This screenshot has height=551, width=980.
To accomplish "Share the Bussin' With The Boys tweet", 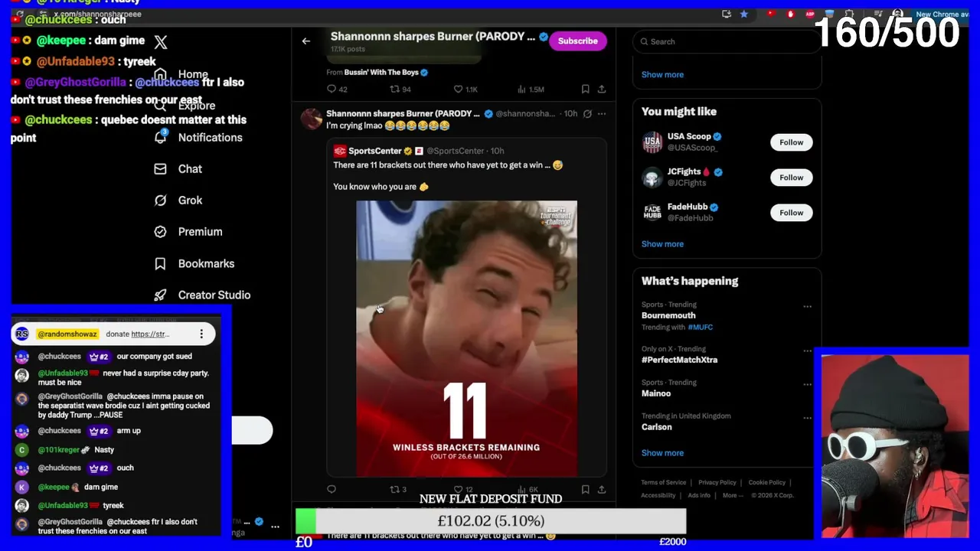I will [x=602, y=90].
